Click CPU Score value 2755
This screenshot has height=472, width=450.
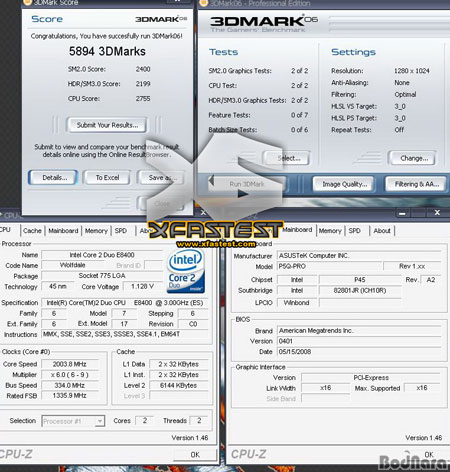point(143,99)
